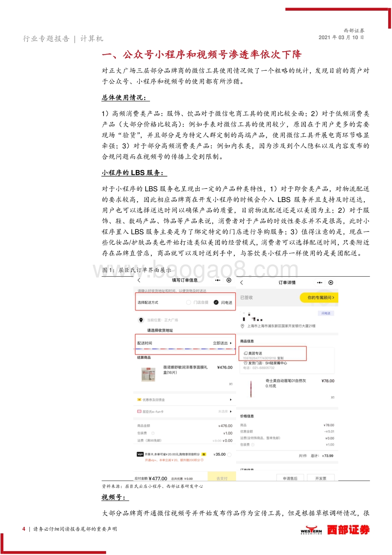Open the 奇士美自动眉笔 product thumbnail
Image resolution: width=392 pixels, height=555 pixels.
point(251,388)
